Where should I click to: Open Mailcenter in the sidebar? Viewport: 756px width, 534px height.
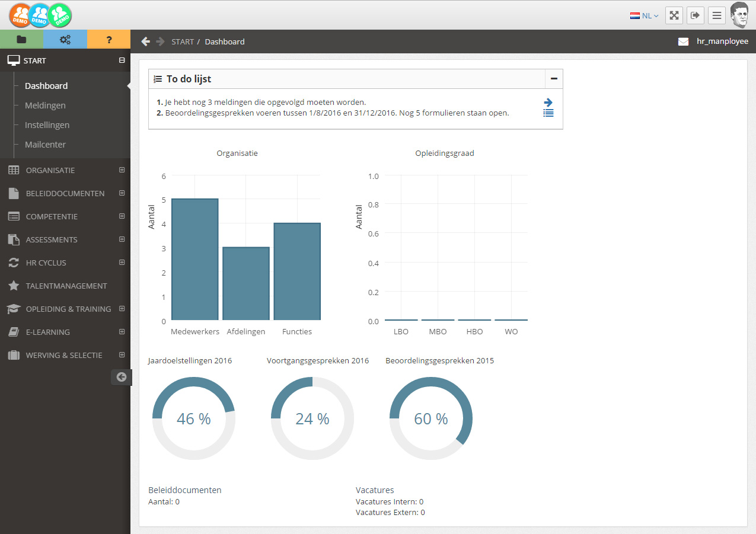[x=45, y=145]
